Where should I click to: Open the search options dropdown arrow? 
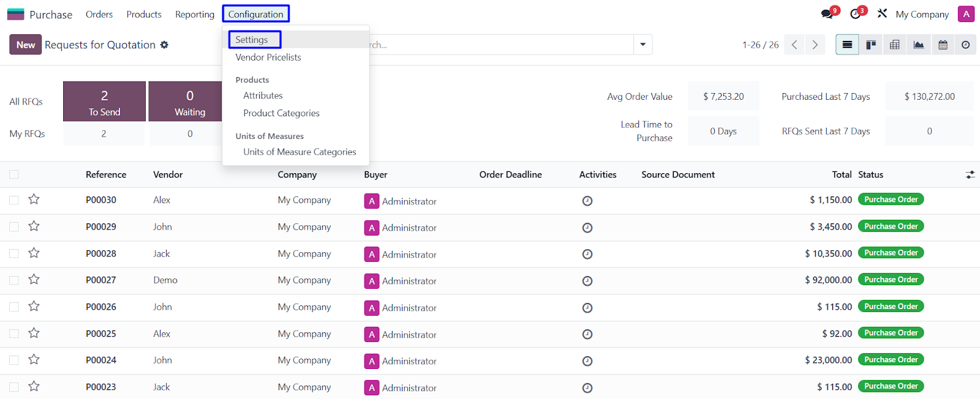tap(643, 45)
